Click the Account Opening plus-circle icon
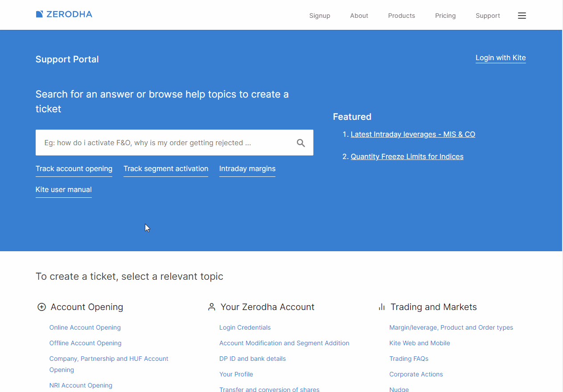This screenshot has height=392, width=563. (41, 307)
